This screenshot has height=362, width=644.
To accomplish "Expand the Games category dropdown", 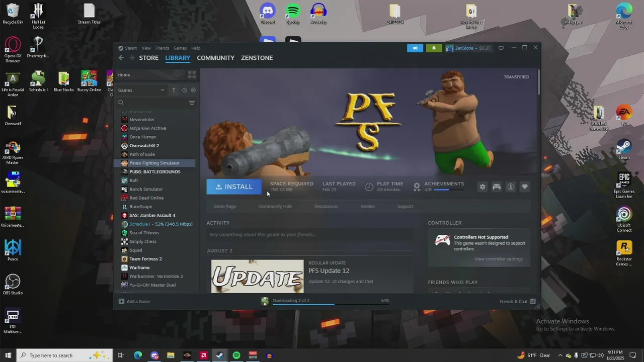I will (x=141, y=90).
